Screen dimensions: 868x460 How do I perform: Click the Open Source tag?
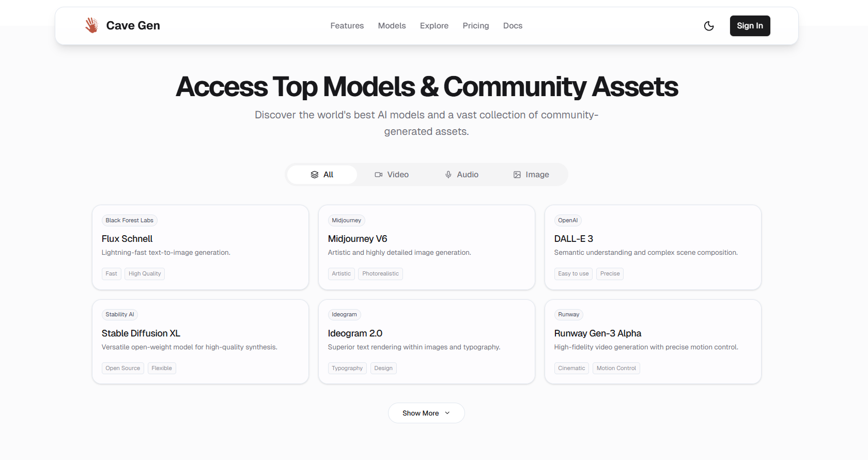tap(123, 368)
